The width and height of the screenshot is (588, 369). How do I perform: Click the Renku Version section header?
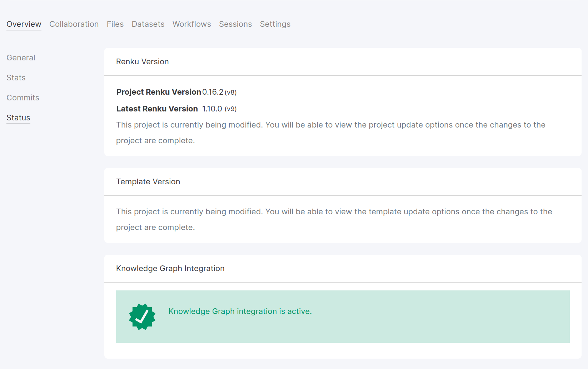click(x=142, y=61)
